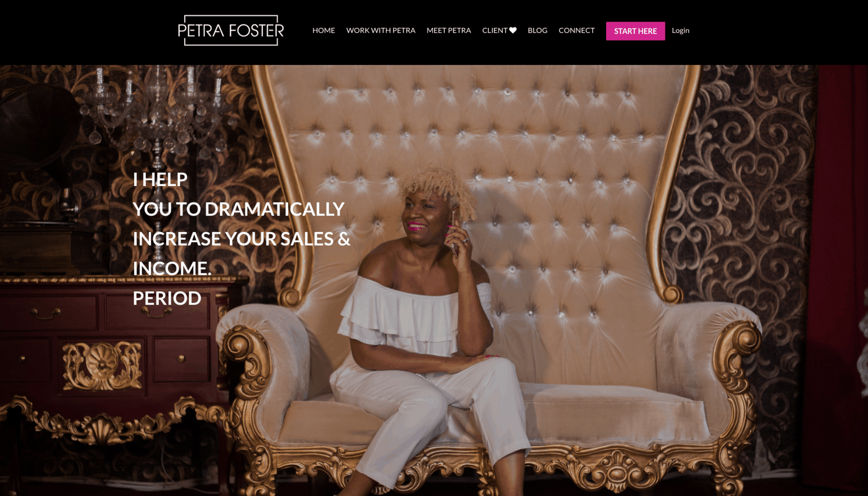868x496 pixels.
Task: Click the 'INCOME.' headline text
Action: [172, 268]
